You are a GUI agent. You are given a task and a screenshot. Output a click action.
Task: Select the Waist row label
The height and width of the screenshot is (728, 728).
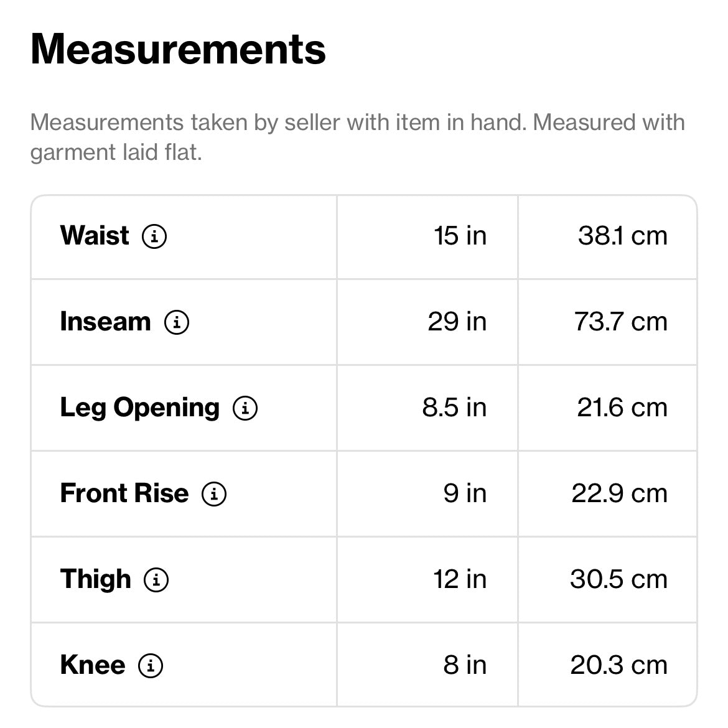95,236
